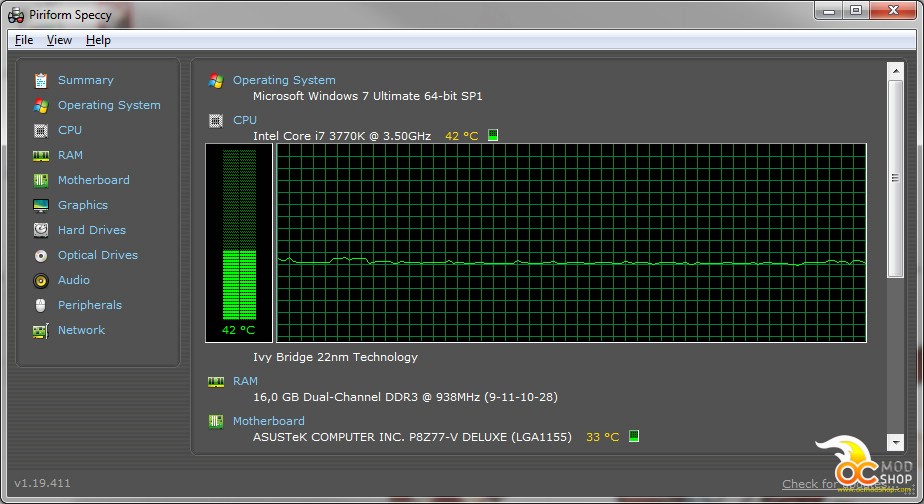Viewport: 924px width, 504px height.
Task: Click the Windows flag icon beside Operating System heading
Action: tap(216, 81)
